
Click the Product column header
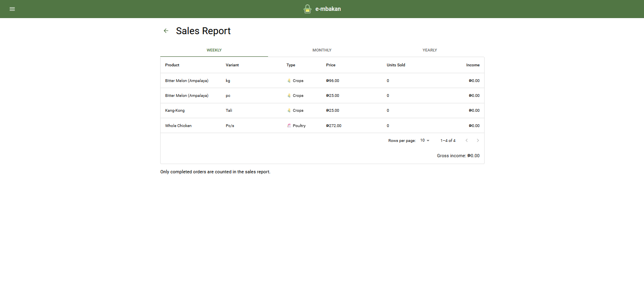click(172, 65)
